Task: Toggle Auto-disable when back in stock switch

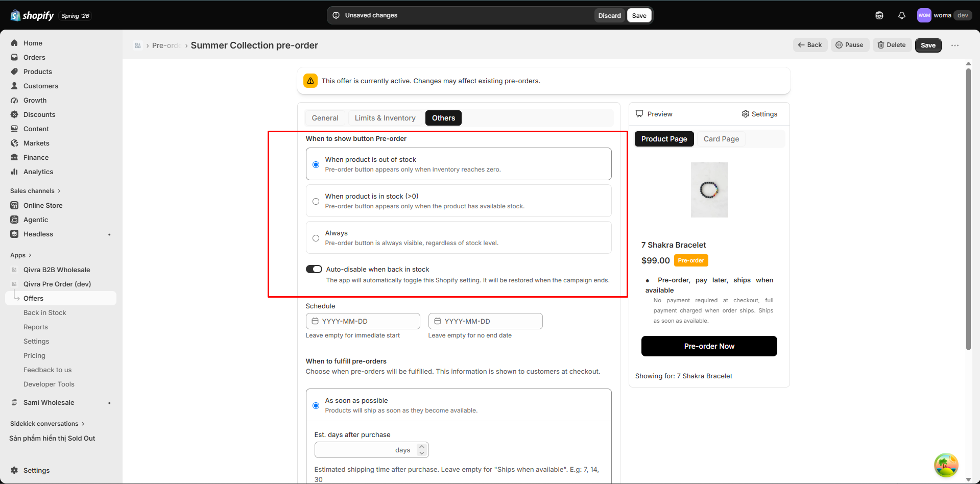Action: [314, 269]
